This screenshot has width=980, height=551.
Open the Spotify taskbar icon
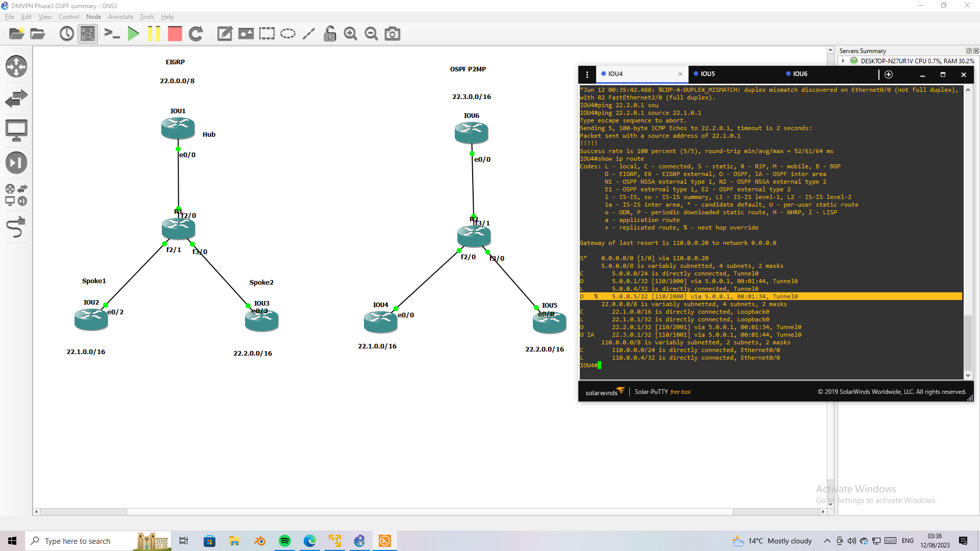pos(284,540)
